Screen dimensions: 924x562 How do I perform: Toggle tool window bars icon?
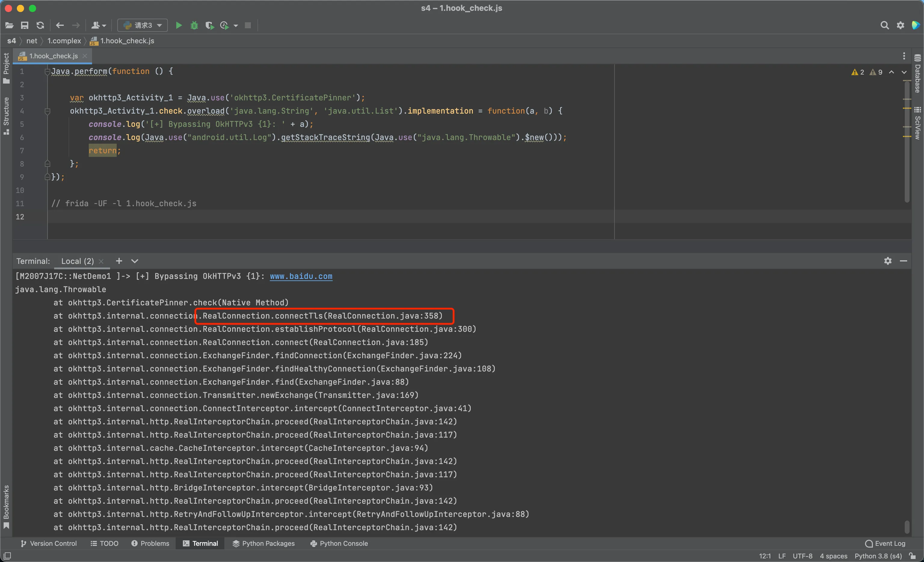click(x=7, y=556)
